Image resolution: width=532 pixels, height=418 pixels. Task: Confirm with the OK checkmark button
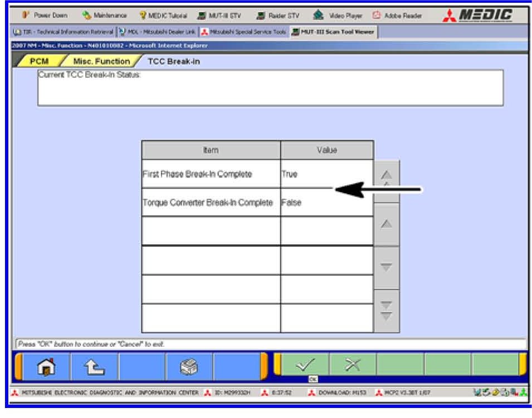pos(305,366)
